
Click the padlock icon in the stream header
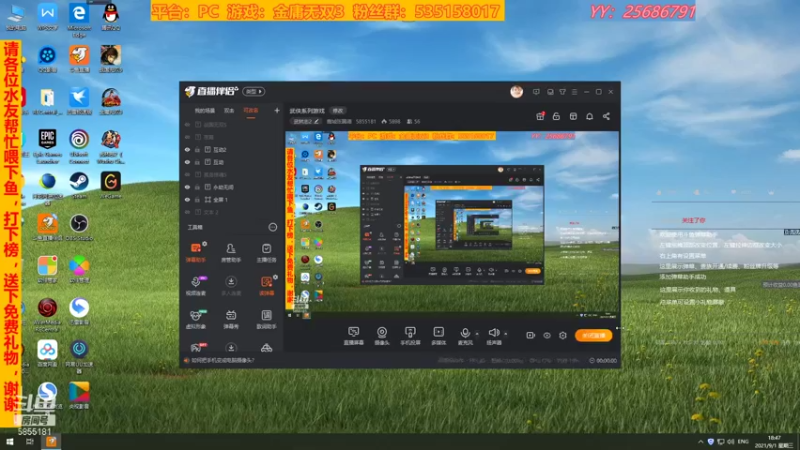pyautogui.click(x=556, y=116)
